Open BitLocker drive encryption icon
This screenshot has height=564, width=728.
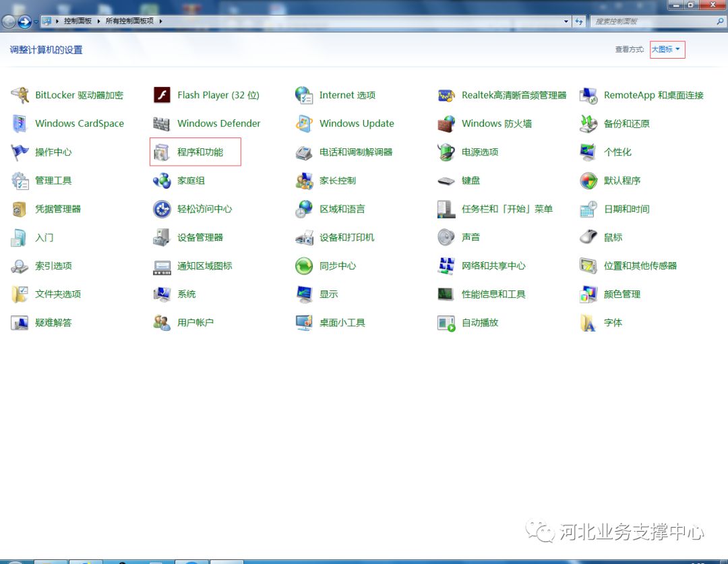20,95
